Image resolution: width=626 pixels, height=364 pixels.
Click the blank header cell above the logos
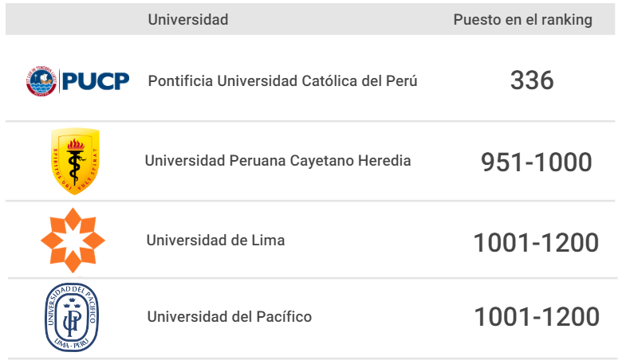76,20
